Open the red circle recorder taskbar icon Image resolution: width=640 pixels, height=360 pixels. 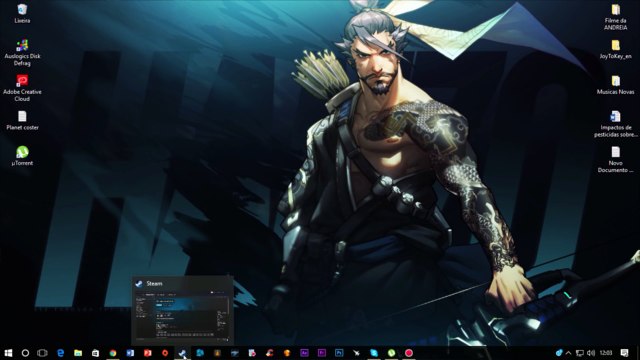point(409,353)
